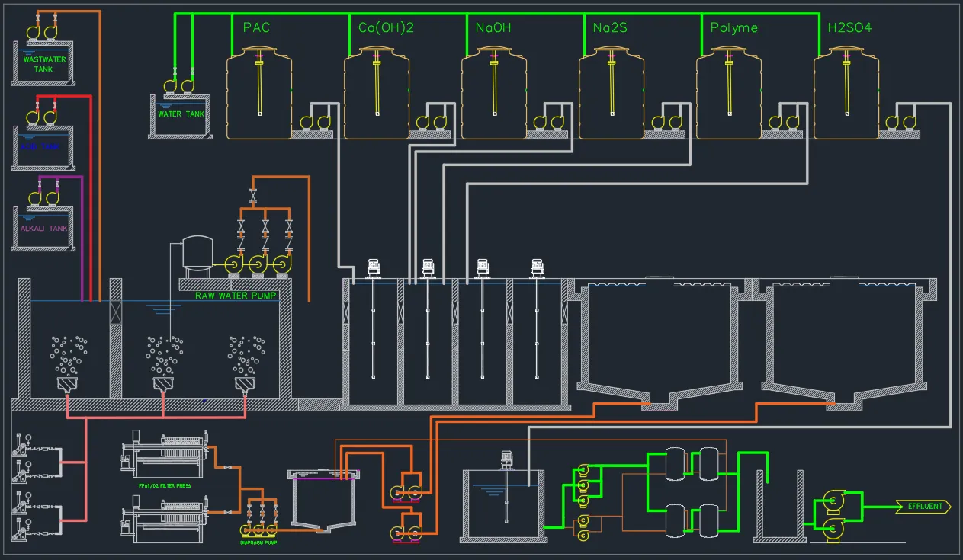Select the H2SO4 storage tank body
This screenshot has height=560, width=963.
[x=846, y=93]
